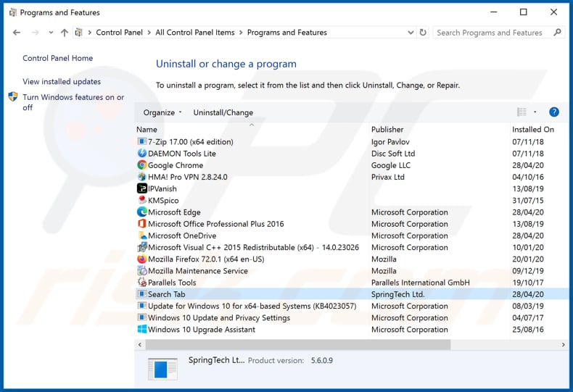This screenshot has height=392, width=573.
Task: Click install date 31/07/15 for KMSpico
Action: pos(528,200)
